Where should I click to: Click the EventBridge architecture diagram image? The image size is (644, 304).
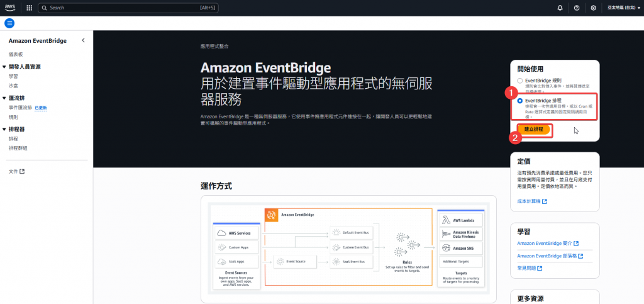click(x=348, y=249)
